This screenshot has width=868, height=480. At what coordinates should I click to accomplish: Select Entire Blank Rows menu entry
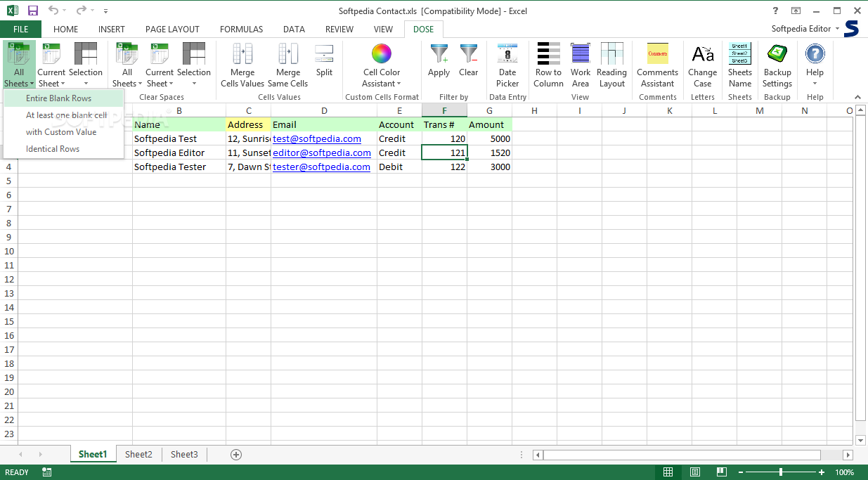tap(63, 98)
